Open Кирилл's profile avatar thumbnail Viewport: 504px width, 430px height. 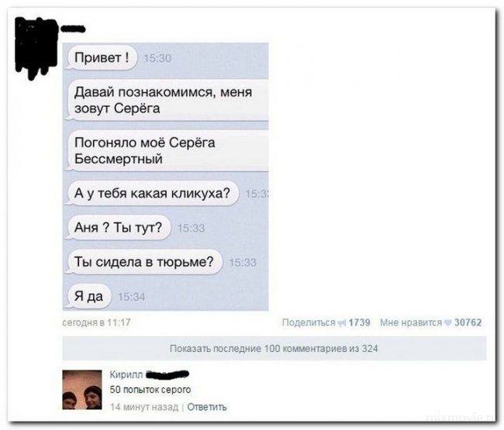(x=82, y=390)
